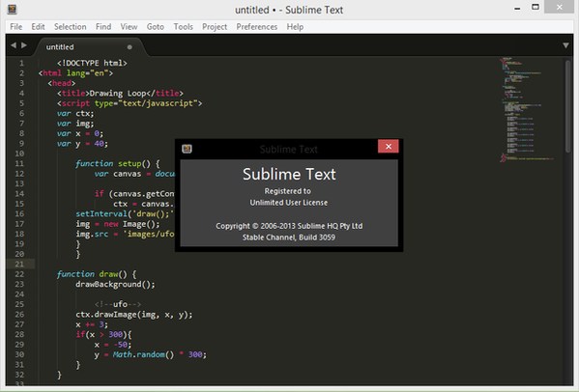This screenshot has width=579, height=392.
Task: Click the "if(x > 300){" line
Action: (x=103, y=334)
